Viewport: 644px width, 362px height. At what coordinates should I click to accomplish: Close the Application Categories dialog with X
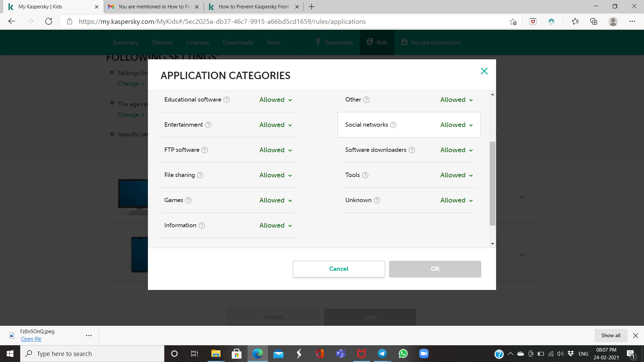coord(484,71)
